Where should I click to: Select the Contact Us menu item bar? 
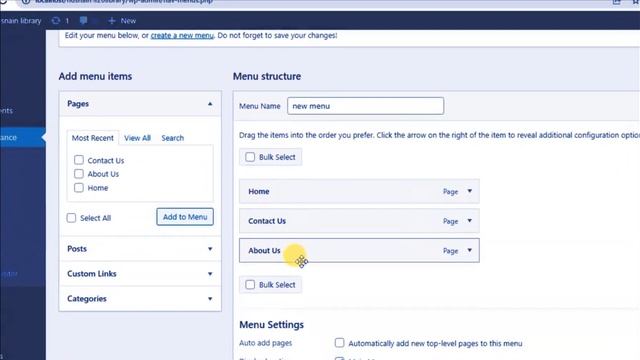(x=359, y=221)
